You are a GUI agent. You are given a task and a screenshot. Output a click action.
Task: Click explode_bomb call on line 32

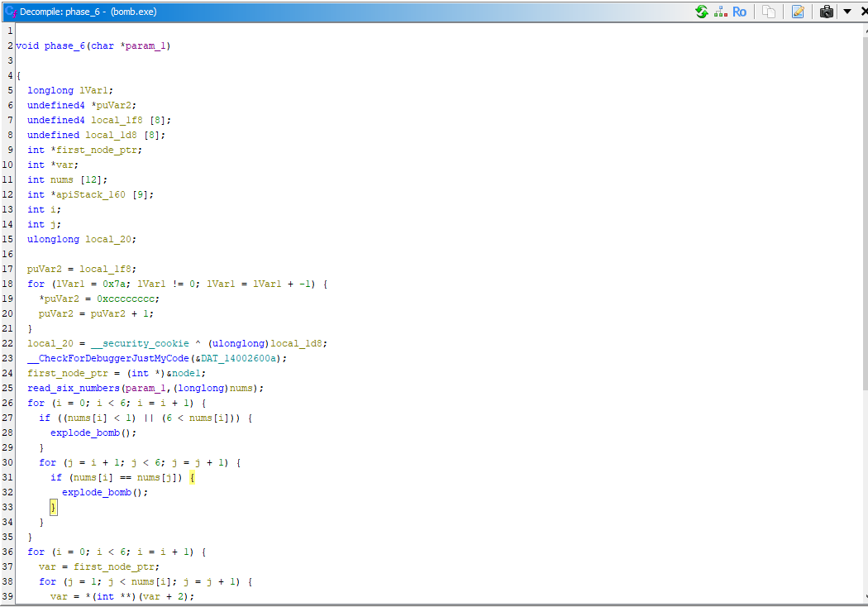93,492
